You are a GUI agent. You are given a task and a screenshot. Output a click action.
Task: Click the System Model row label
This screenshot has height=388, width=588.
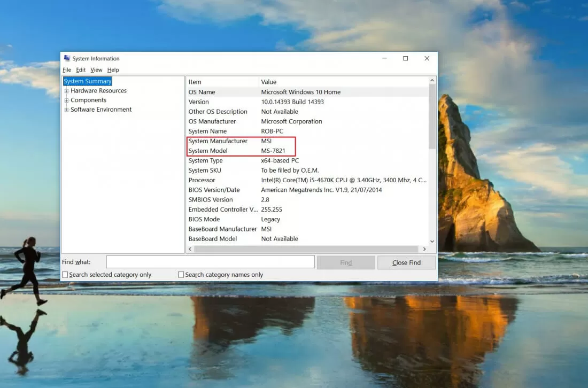(x=208, y=150)
